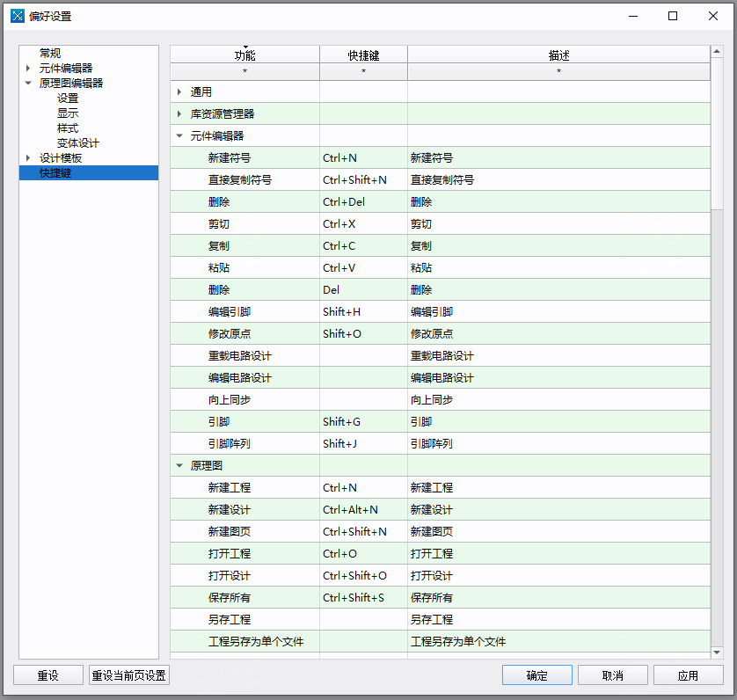Apply changes using the 应用 button

689,674
